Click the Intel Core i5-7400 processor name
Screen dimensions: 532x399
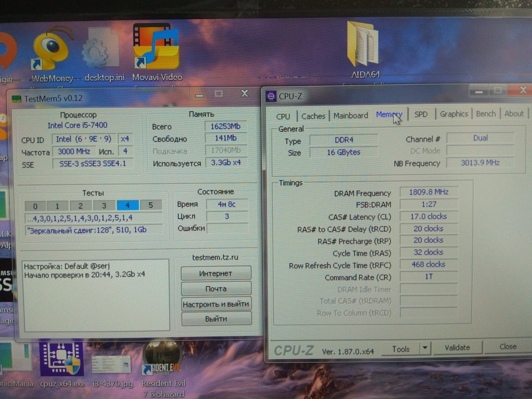click(x=77, y=125)
